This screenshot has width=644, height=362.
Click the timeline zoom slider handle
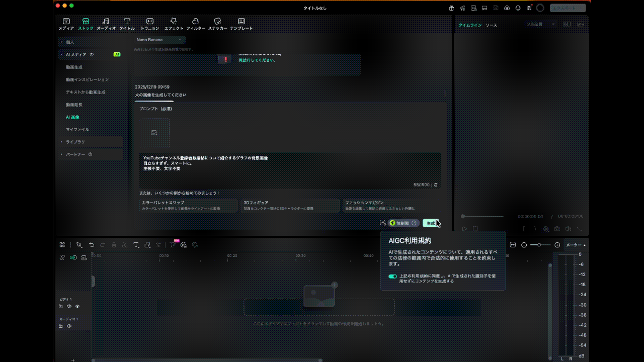point(539,245)
